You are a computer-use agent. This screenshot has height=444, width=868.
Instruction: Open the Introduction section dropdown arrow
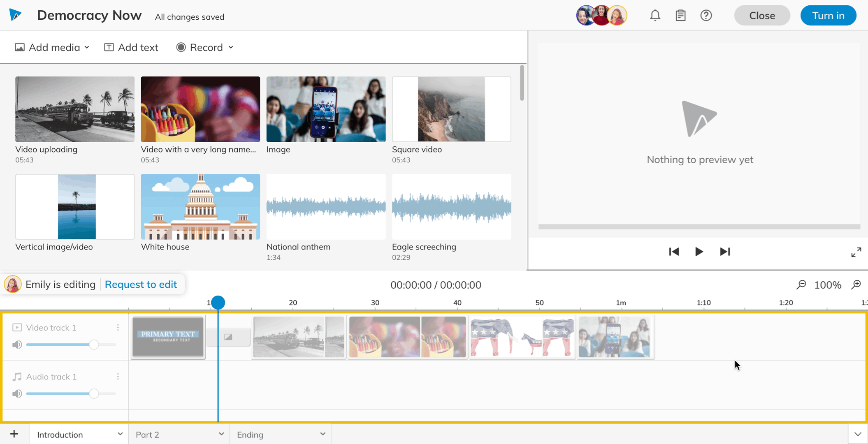click(x=120, y=434)
